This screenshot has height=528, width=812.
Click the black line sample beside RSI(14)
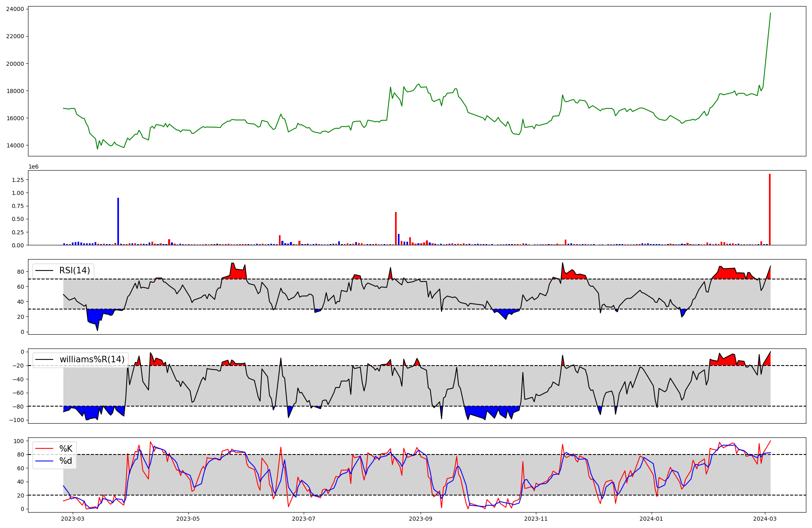pyautogui.click(x=45, y=270)
